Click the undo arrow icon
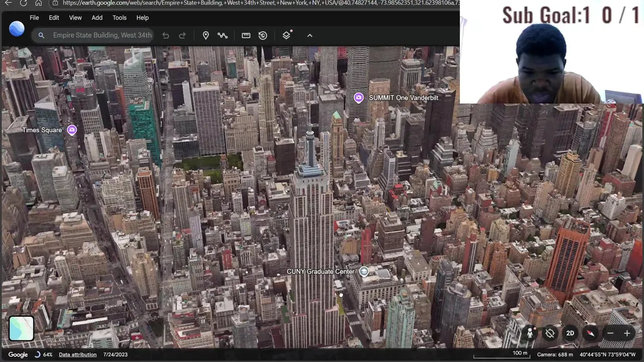The width and height of the screenshot is (644, 362). (166, 35)
